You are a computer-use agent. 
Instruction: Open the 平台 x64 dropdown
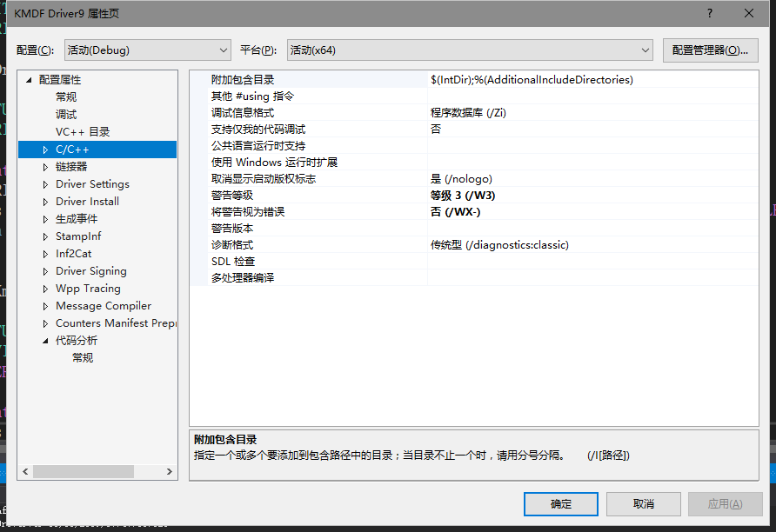pyautogui.click(x=470, y=50)
